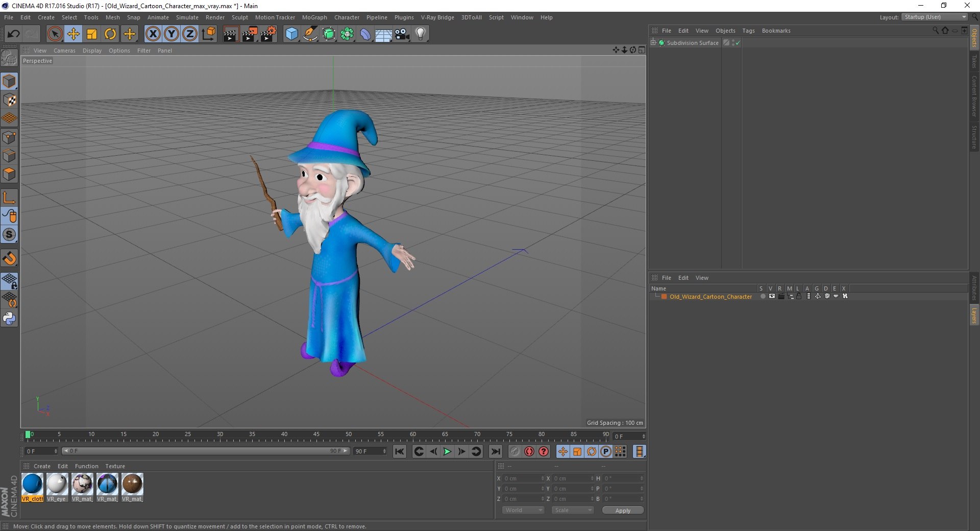
Task: Go to the end of animation
Action: click(x=495, y=451)
